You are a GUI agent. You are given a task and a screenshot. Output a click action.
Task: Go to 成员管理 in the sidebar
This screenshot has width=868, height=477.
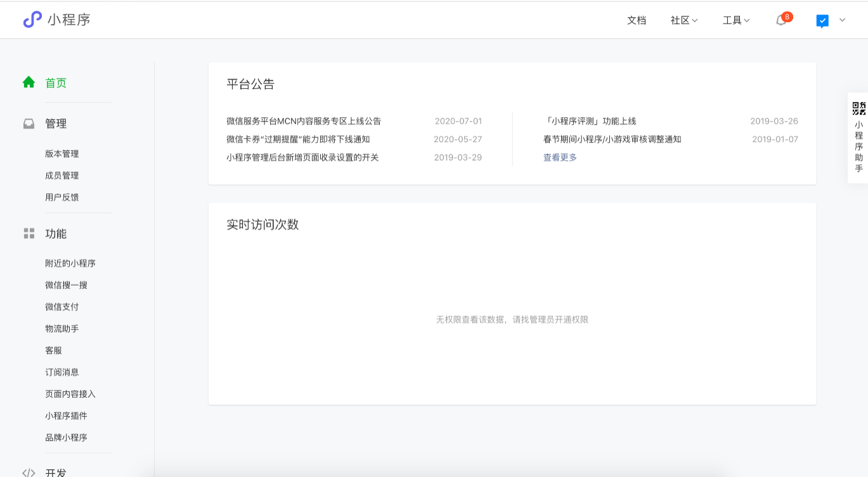point(62,175)
